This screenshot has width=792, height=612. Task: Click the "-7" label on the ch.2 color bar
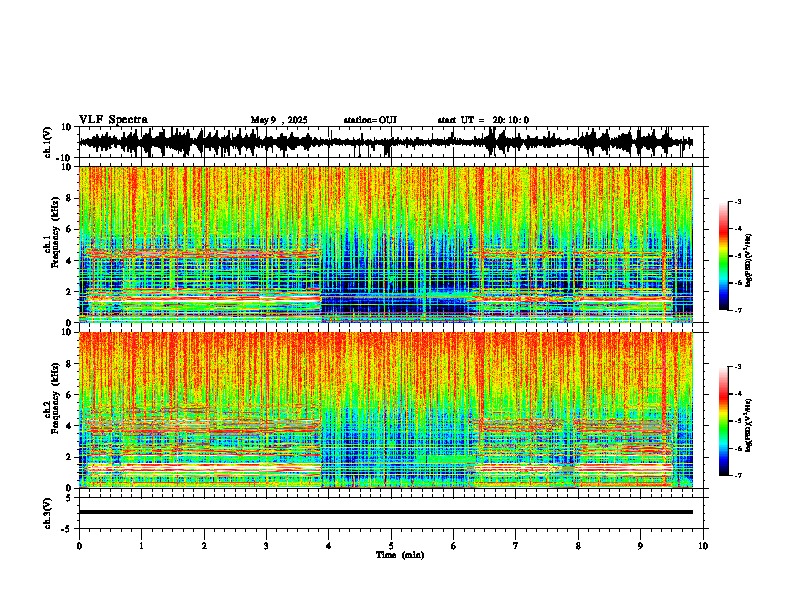click(x=738, y=475)
